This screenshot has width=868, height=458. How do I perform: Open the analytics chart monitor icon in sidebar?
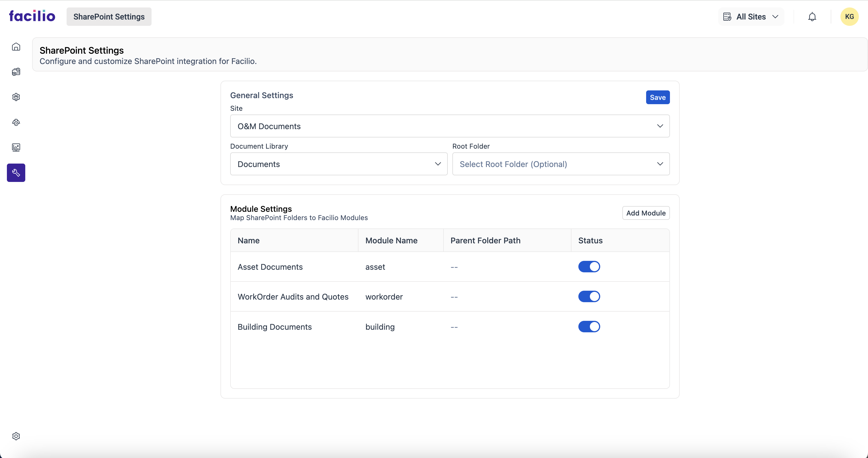coord(16,148)
